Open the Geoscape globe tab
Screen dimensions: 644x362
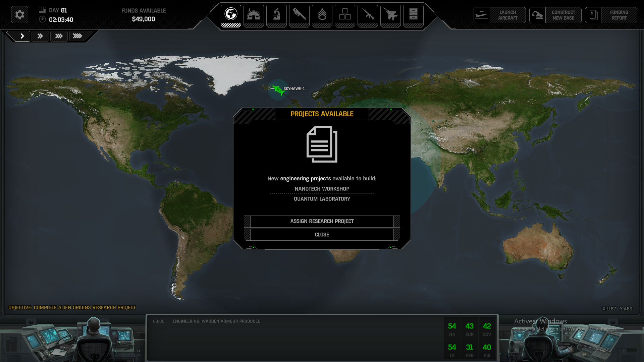[231, 15]
